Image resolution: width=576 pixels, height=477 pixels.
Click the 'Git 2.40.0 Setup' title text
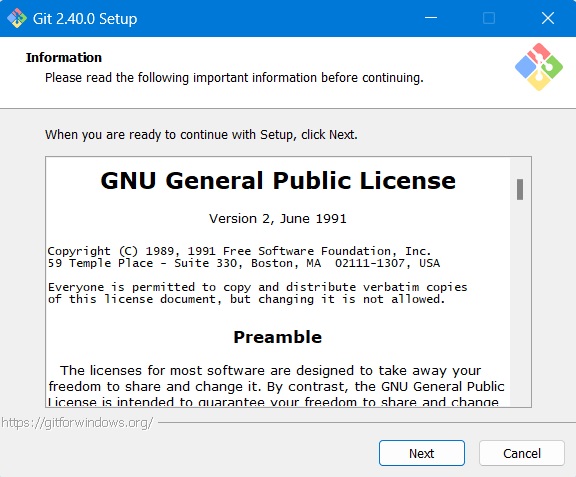tap(85, 18)
